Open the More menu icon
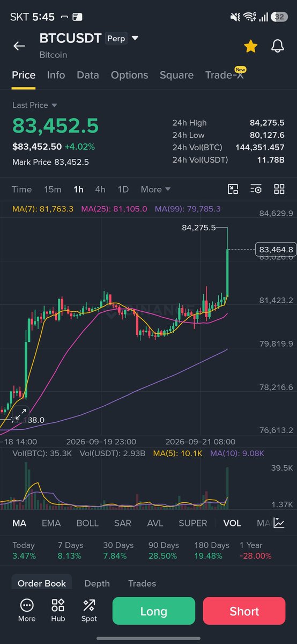This screenshot has width=297, height=644. tap(27, 611)
